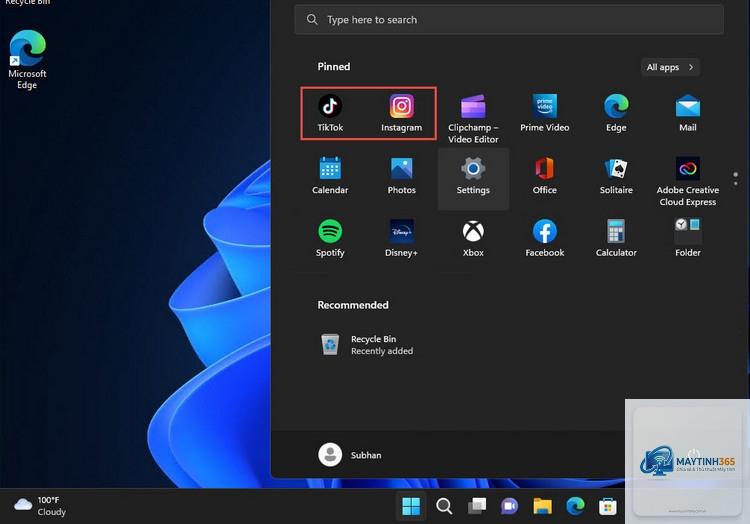
Task: Open the Calculator app
Action: (x=616, y=239)
